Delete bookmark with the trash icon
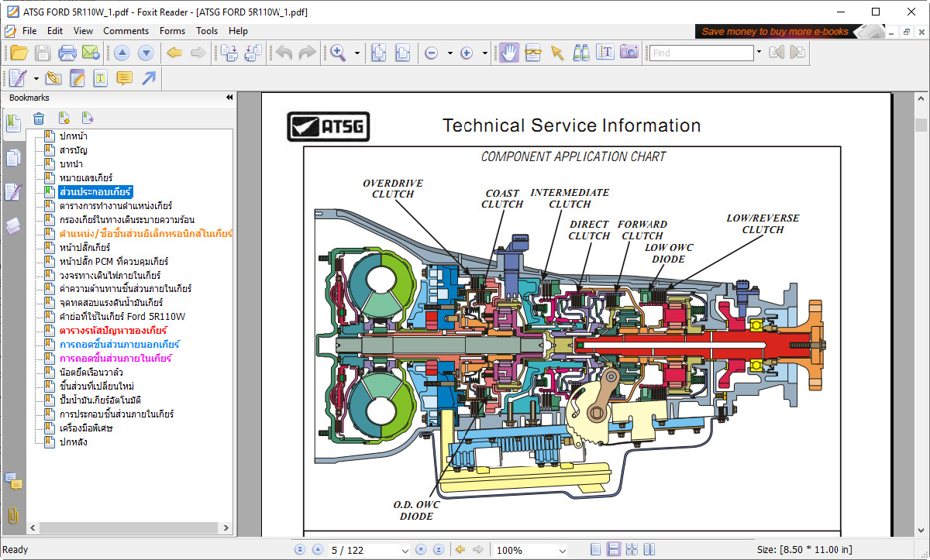This screenshot has height=560, width=930. (39, 119)
